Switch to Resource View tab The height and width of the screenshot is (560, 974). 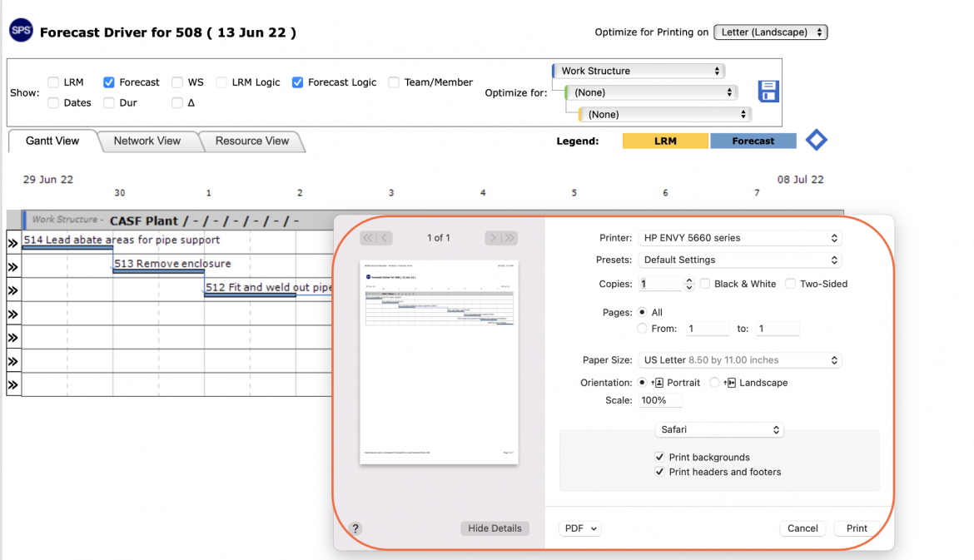tap(252, 141)
